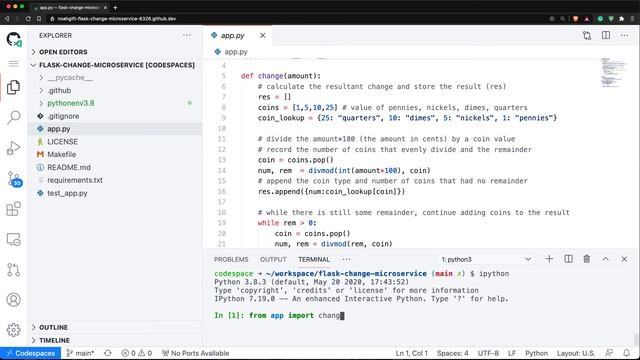
Task: Open the Explorer view in activity bar
Action: (13, 87)
